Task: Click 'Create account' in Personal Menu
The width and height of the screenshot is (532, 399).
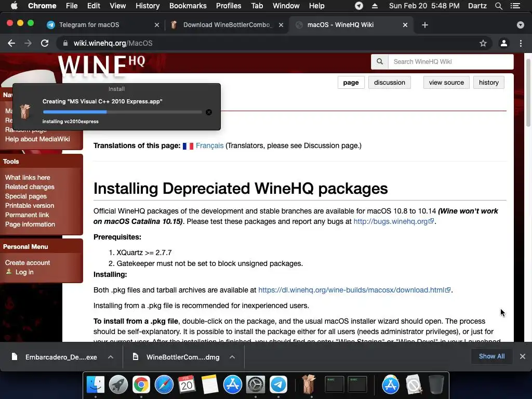Action: pos(28,262)
